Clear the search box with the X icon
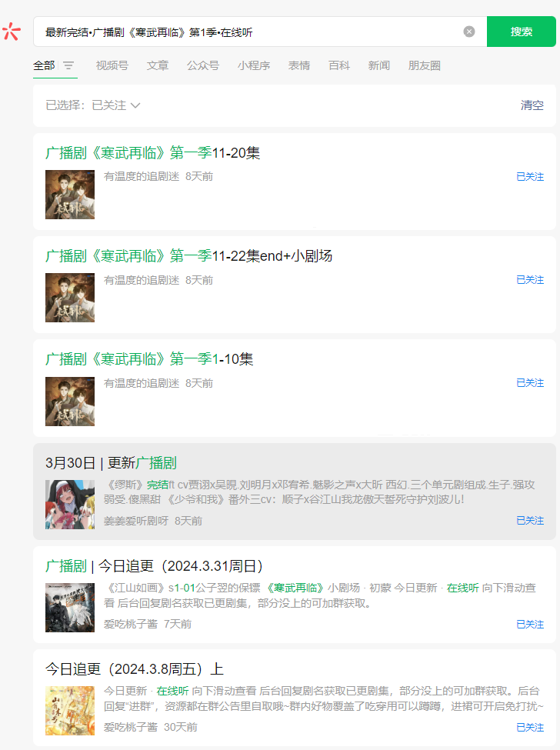Screen dimensions: 560x750 point(469,32)
